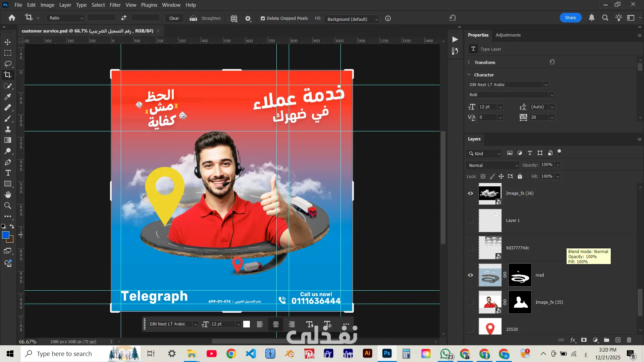Hide the Image_fx (36) layer
The width and height of the screenshot is (644, 362).
pyautogui.click(x=471, y=193)
